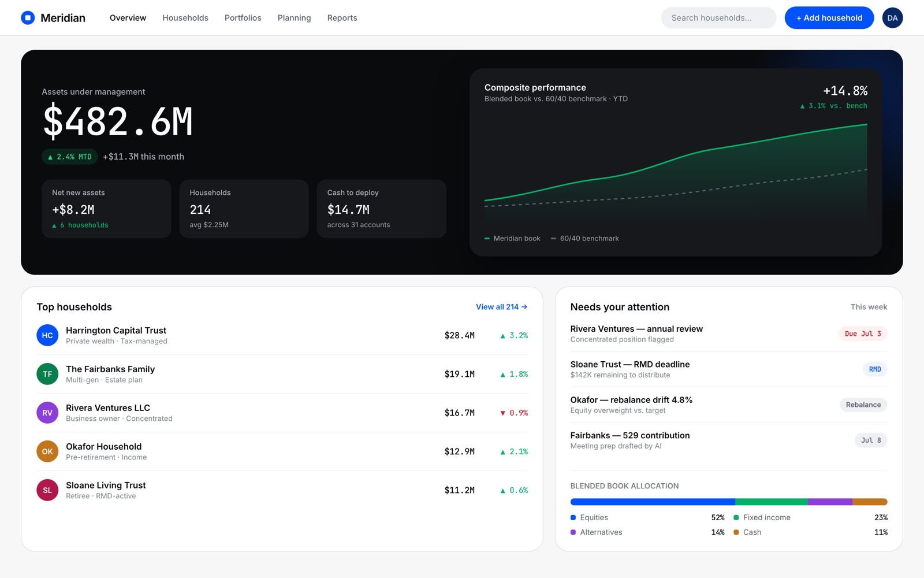Switch to the Portfolios tab
Image resolution: width=924 pixels, height=578 pixels.
243,18
